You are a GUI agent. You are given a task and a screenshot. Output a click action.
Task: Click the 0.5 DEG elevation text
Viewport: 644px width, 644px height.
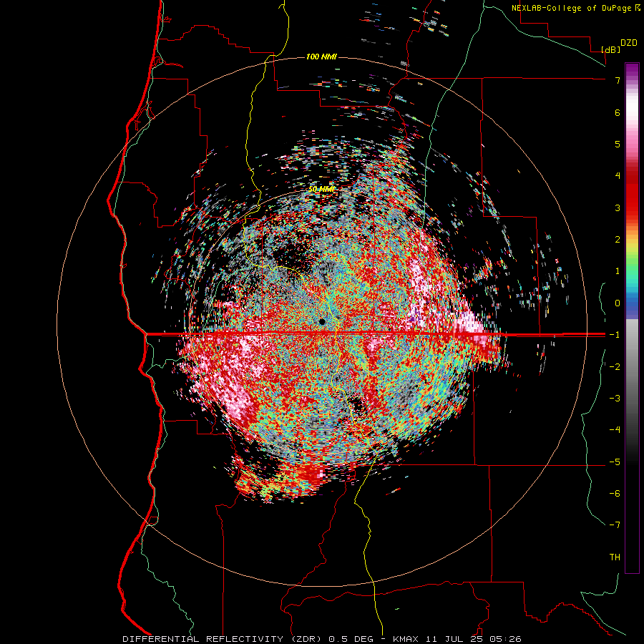[351, 639]
